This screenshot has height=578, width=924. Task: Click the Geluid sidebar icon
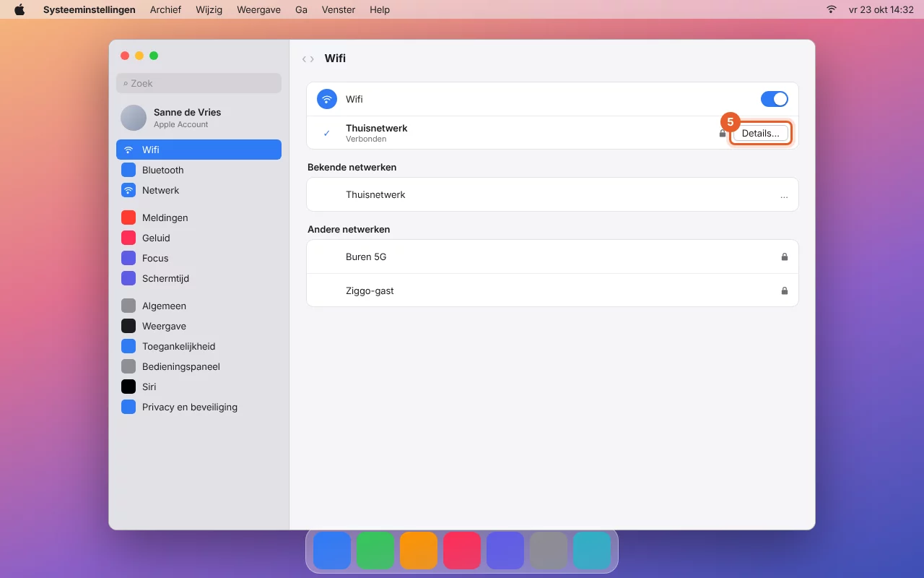(128, 238)
